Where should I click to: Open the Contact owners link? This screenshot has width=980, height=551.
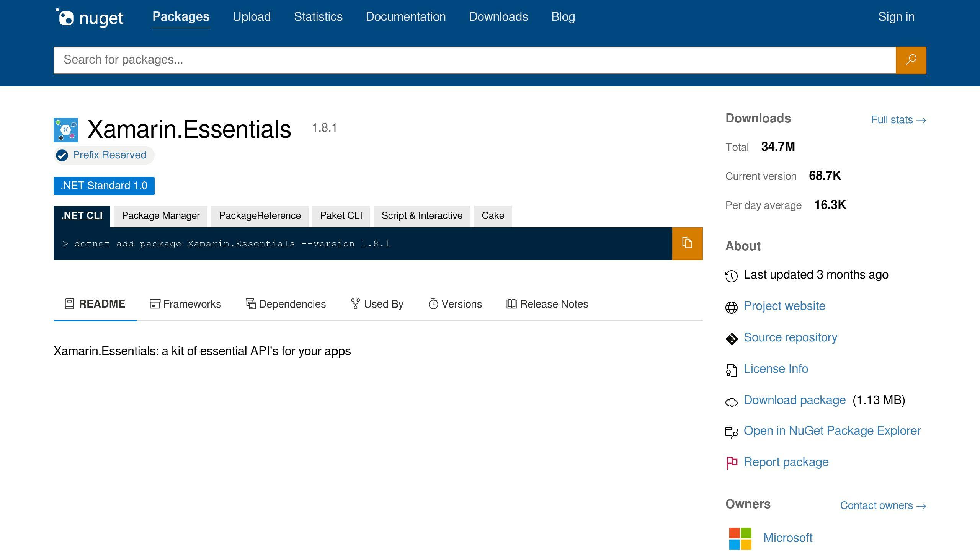tap(883, 505)
